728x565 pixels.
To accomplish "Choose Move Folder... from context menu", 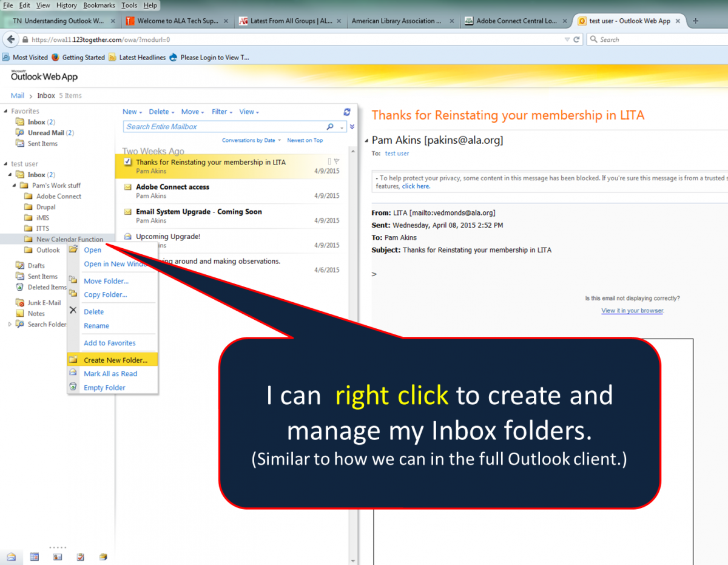I will (x=106, y=281).
